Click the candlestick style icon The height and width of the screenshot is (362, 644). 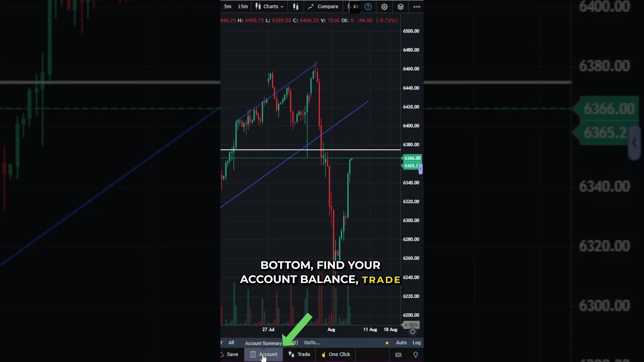296,7
